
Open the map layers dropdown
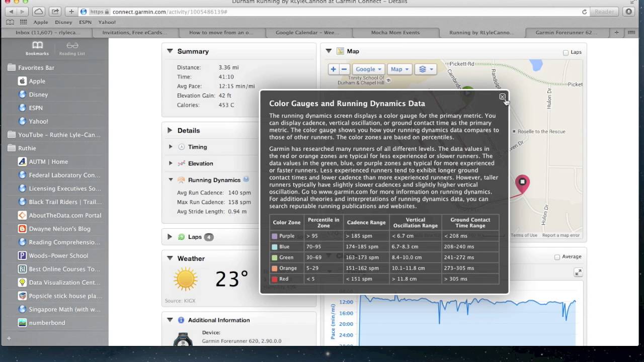(x=425, y=69)
